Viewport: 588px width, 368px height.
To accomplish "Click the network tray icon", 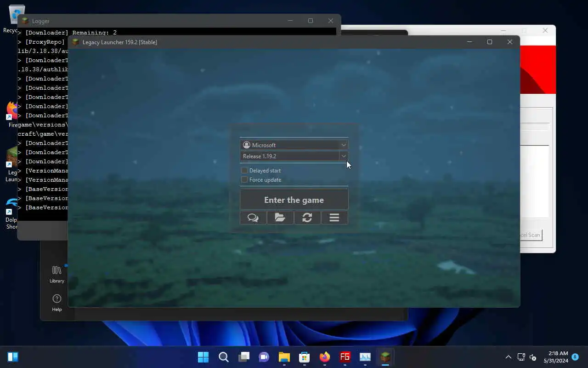I will [521, 357].
